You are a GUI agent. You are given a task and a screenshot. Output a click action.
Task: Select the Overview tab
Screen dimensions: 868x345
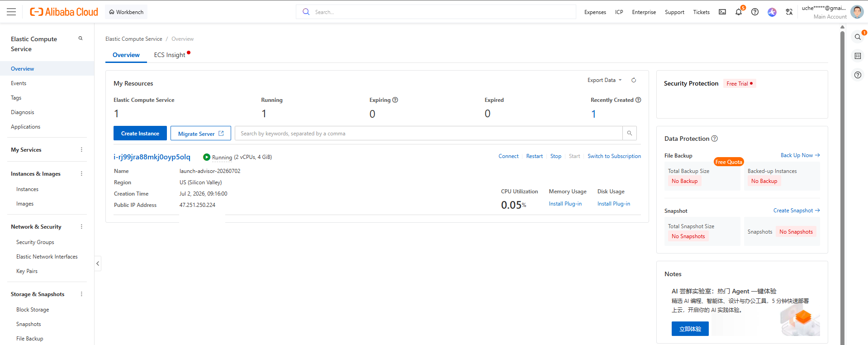126,55
